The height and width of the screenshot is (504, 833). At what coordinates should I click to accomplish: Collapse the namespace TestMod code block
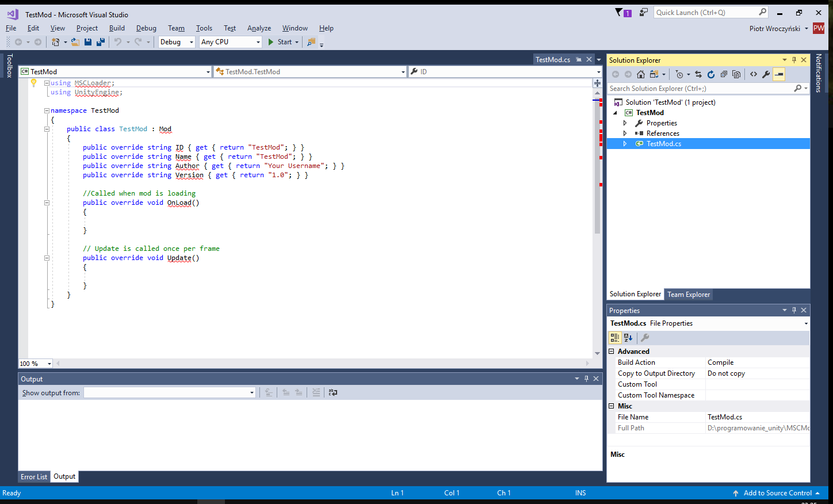point(47,110)
